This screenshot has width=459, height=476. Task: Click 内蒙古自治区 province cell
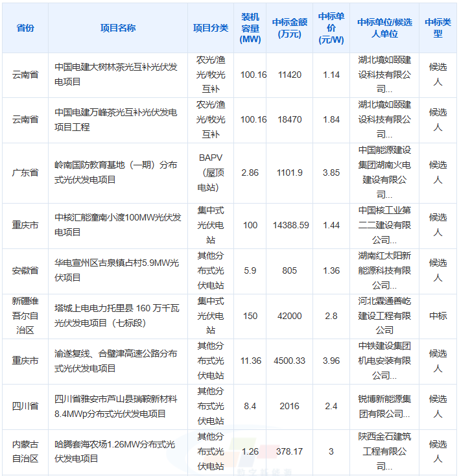point(25,451)
